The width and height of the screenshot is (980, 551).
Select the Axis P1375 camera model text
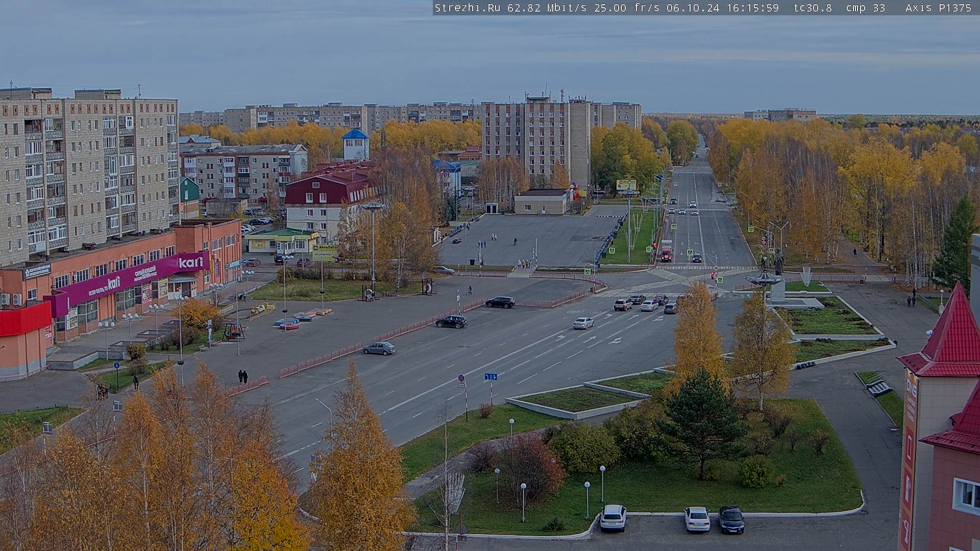[x=938, y=8]
